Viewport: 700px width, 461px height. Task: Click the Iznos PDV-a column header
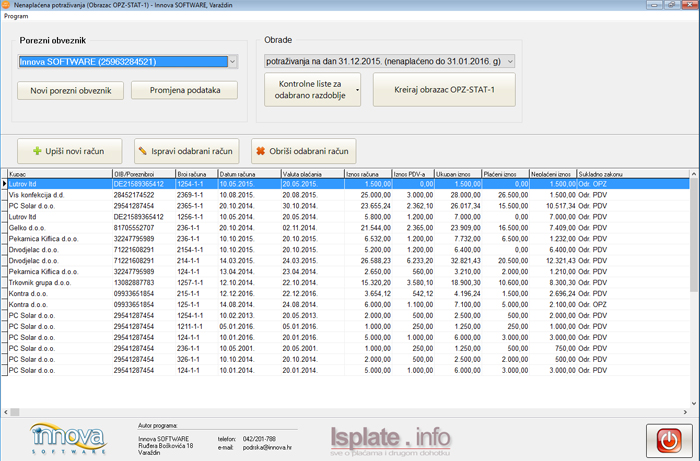pos(413,174)
